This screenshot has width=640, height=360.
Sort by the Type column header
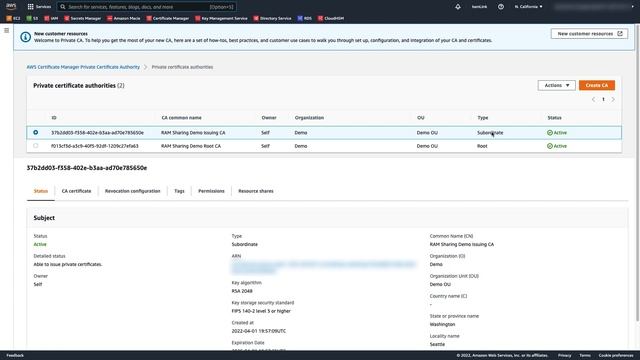coord(483,118)
